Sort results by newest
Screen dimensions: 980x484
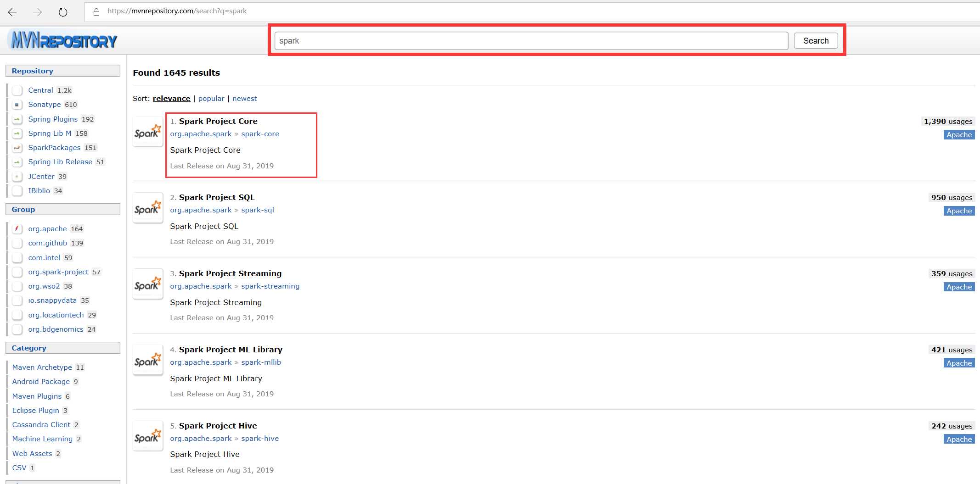tap(244, 99)
